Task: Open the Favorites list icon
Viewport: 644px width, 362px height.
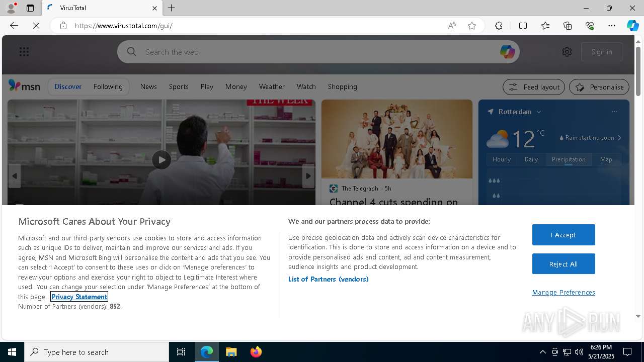Action: (545, 26)
